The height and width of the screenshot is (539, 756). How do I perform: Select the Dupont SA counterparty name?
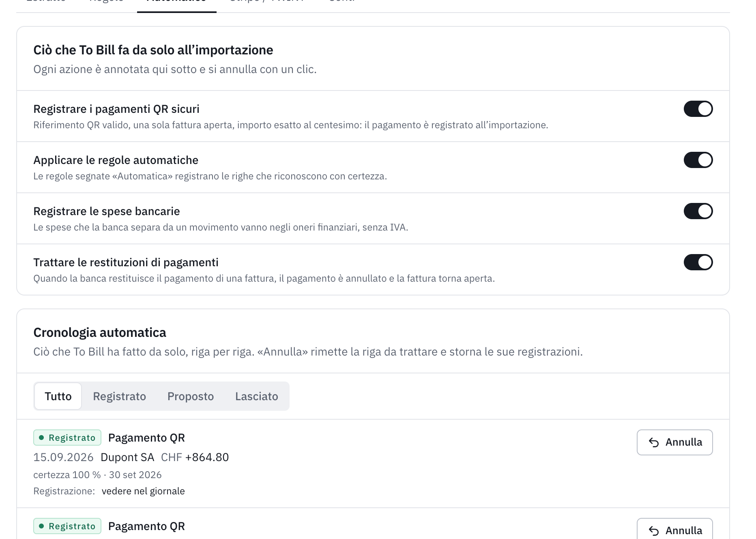[127, 457]
